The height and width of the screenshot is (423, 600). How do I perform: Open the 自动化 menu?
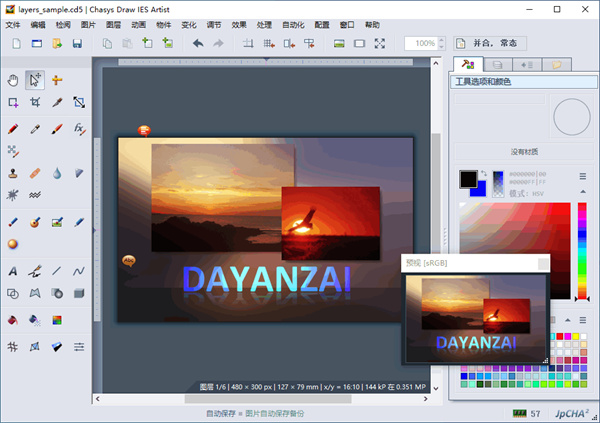coord(293,25)
